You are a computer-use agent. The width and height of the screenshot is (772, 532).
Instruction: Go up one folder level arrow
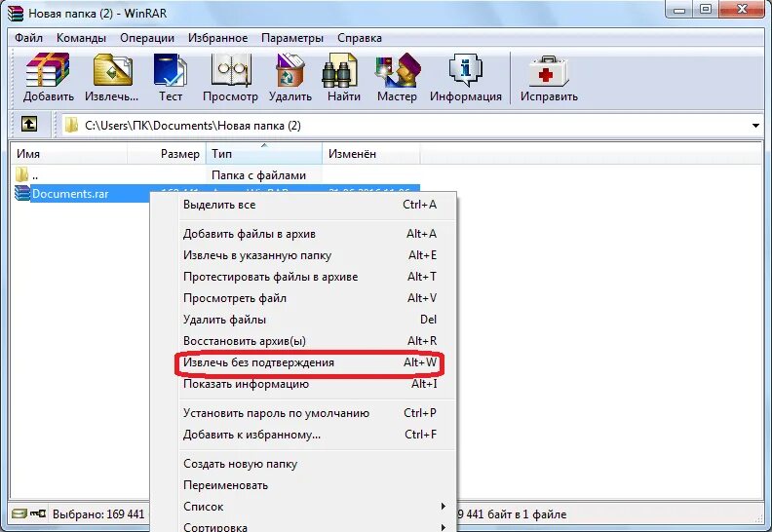[29, 124]
